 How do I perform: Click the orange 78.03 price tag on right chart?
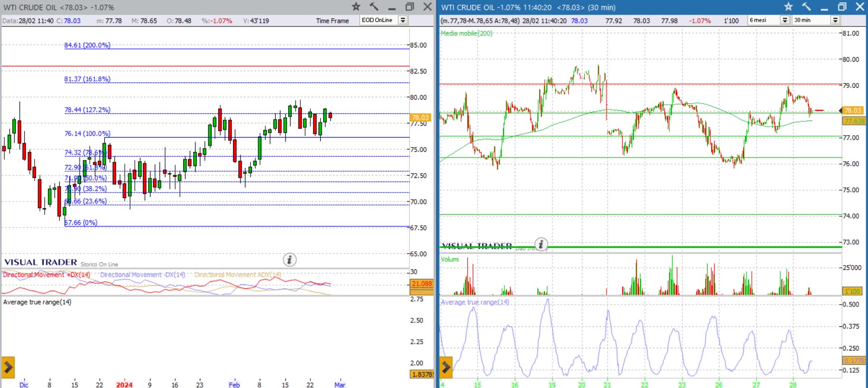click(x=853, y=110)
